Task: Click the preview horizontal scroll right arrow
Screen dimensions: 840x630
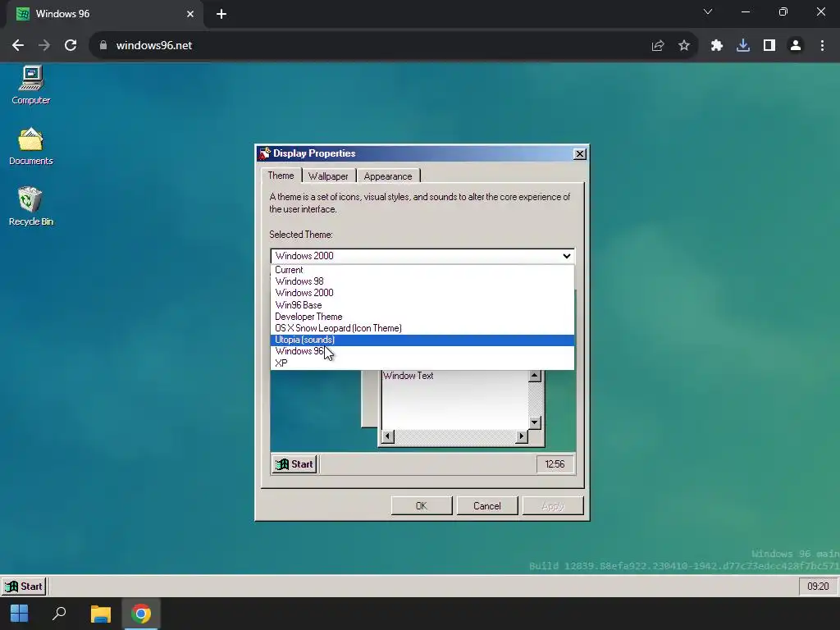Action: pos(521,436)
